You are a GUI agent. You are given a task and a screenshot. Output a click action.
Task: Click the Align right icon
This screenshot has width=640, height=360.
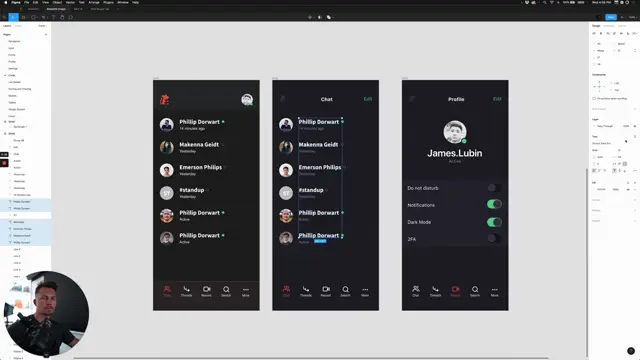pos(608,33)
